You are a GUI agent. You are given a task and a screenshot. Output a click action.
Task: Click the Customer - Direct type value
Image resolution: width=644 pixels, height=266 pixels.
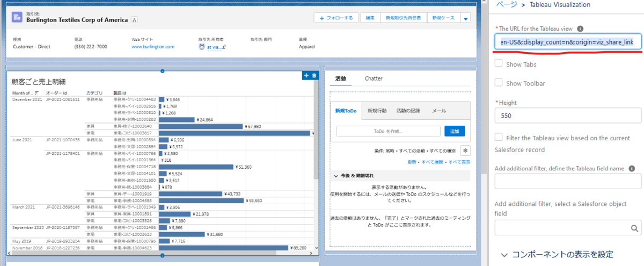pyautogui.click(x=31, y=47)
